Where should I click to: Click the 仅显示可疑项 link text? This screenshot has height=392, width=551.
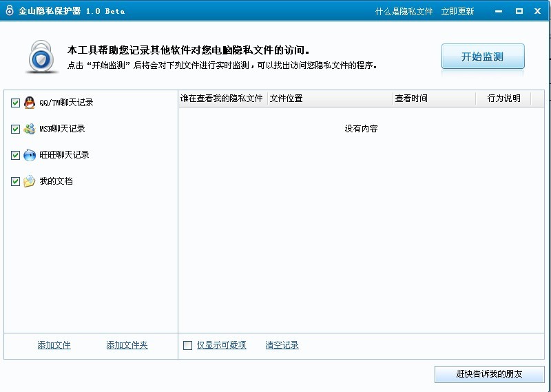point(221,345)
